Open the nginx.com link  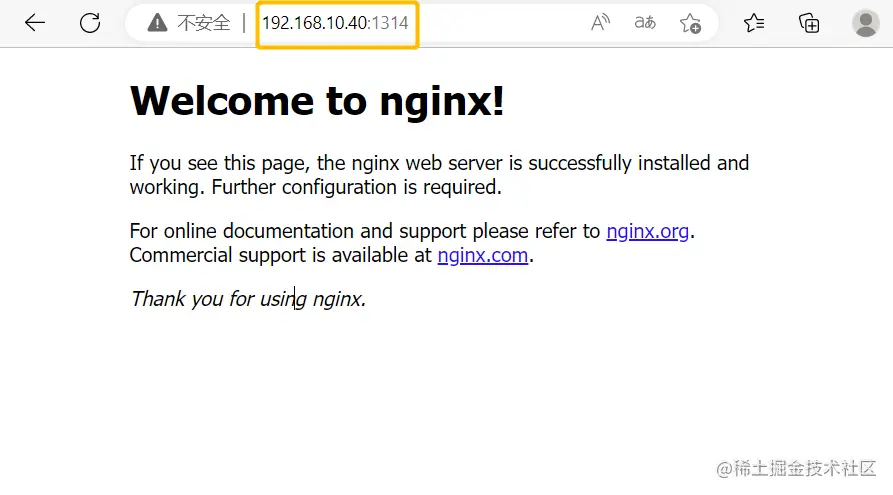483,255
